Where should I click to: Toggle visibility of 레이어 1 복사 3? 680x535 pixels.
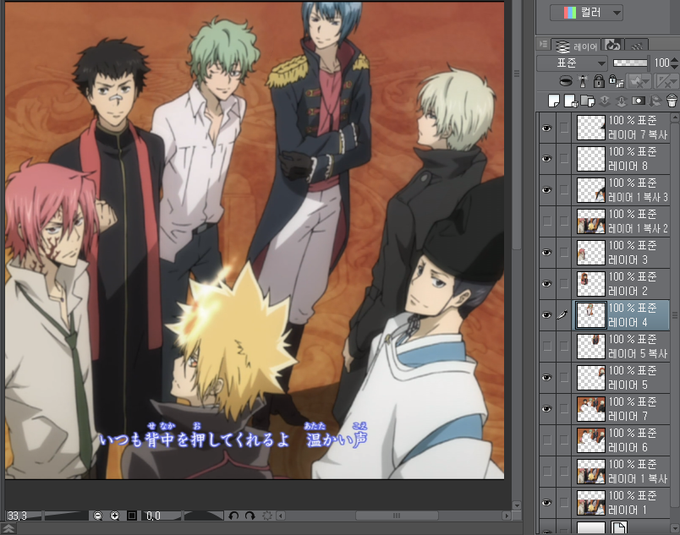[547, 190]
